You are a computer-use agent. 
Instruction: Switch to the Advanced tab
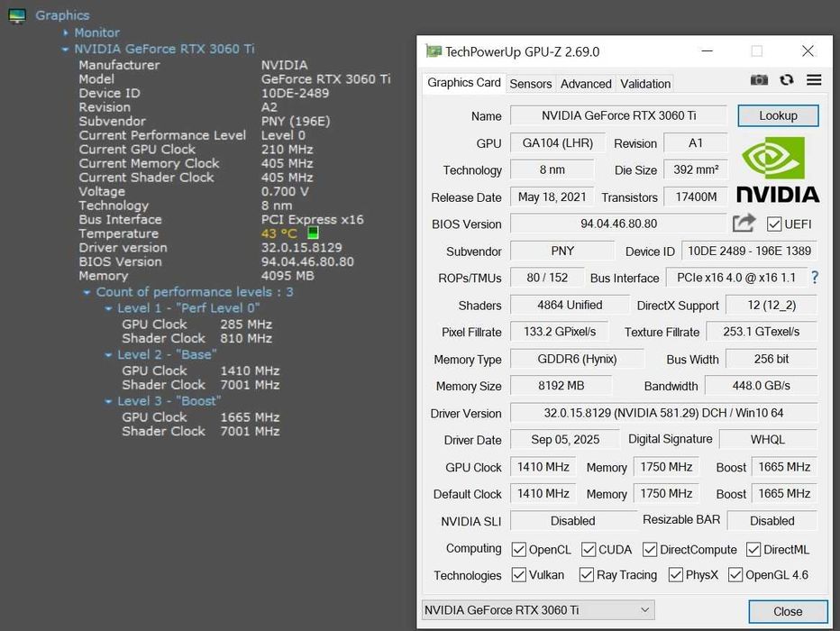586,84
